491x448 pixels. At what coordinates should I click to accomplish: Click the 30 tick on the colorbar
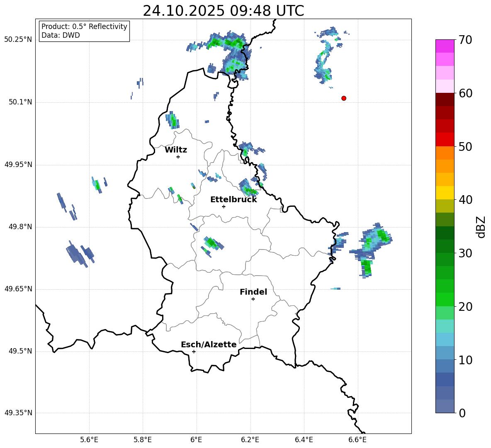(x=465, y=253)
